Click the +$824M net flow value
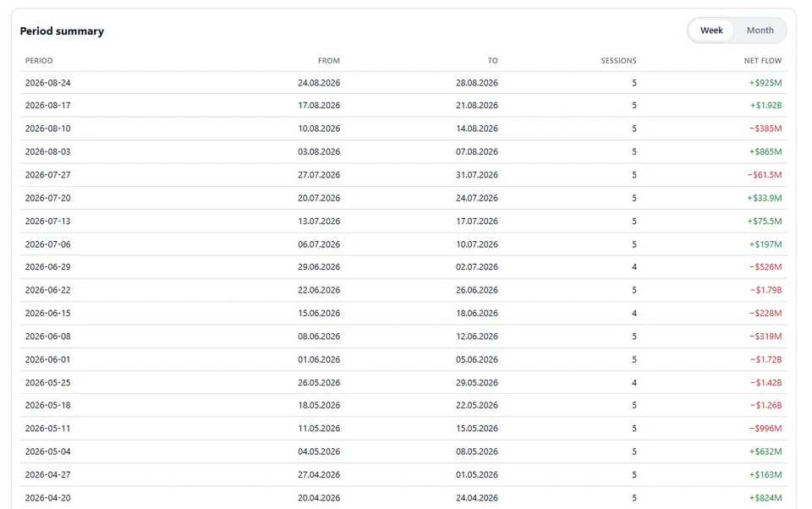Image resolution: width=812 pixels, height=509 pixels. click(765, 498)
